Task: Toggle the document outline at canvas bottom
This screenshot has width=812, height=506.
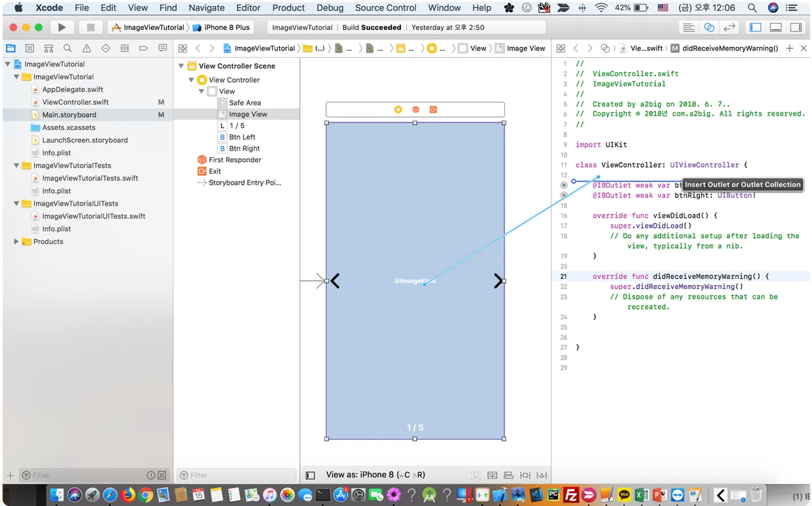Action: (x=310, y=475)
